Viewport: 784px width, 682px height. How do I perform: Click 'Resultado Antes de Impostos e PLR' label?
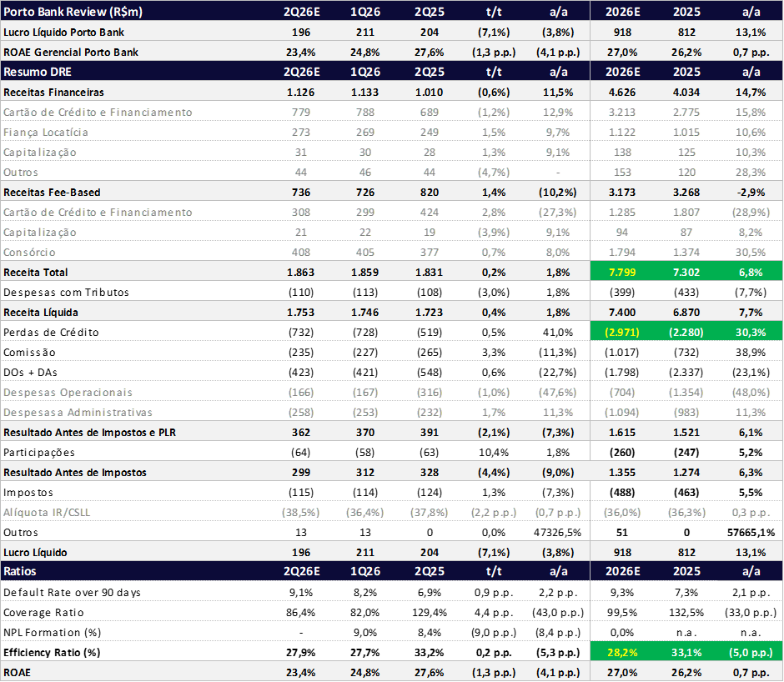[x=89, y=432]
